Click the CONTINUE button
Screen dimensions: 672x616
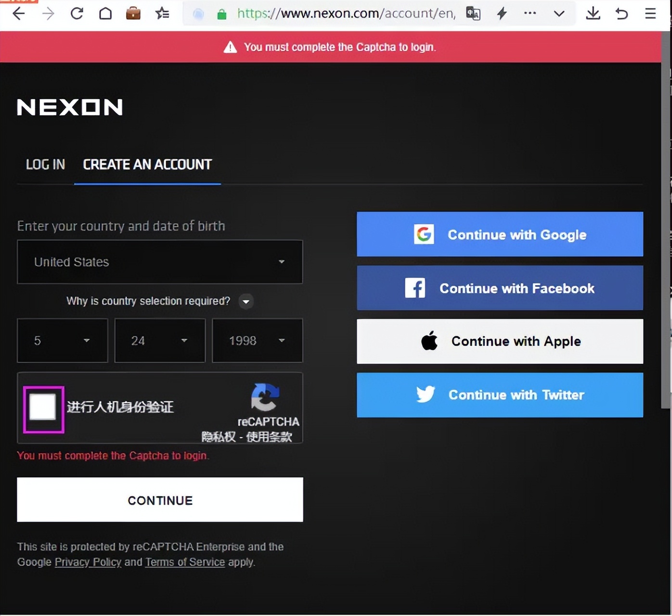160,500
